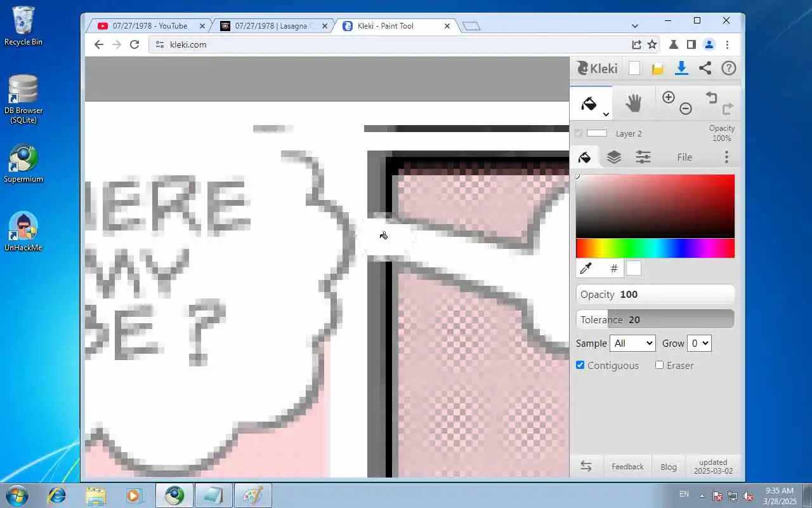The width and height of the screenshot is (812, 508).
Task: Create a new image in Kleki
Action: [x=634, y=69]
